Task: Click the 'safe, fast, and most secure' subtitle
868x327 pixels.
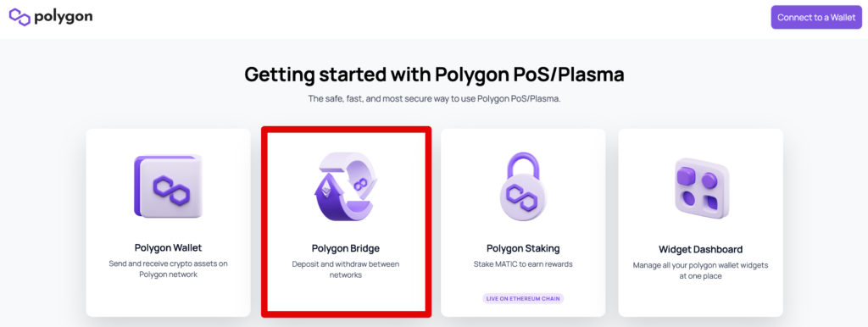Action: tap(434, 100)
